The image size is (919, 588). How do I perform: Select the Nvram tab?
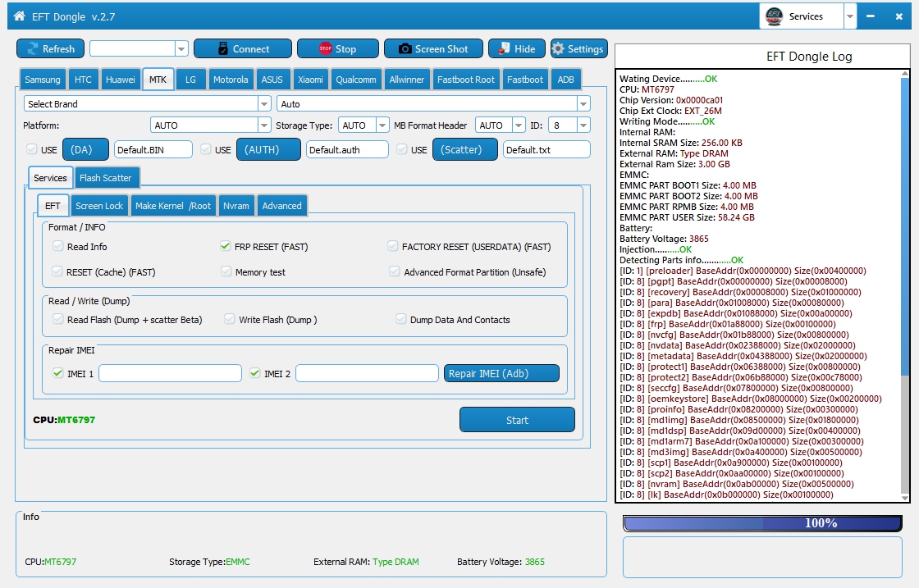point(236,206)
